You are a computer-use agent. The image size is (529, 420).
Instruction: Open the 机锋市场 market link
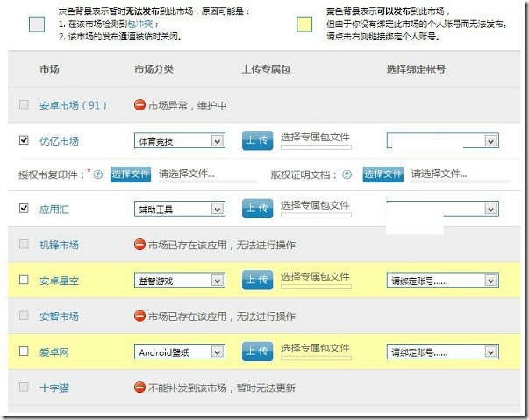click(x=59, y=245)
